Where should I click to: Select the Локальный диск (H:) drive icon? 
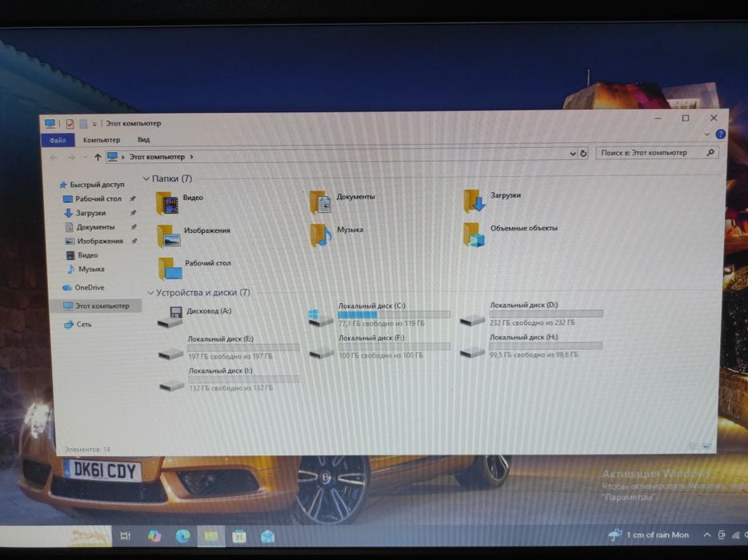(x=472, y=352)
